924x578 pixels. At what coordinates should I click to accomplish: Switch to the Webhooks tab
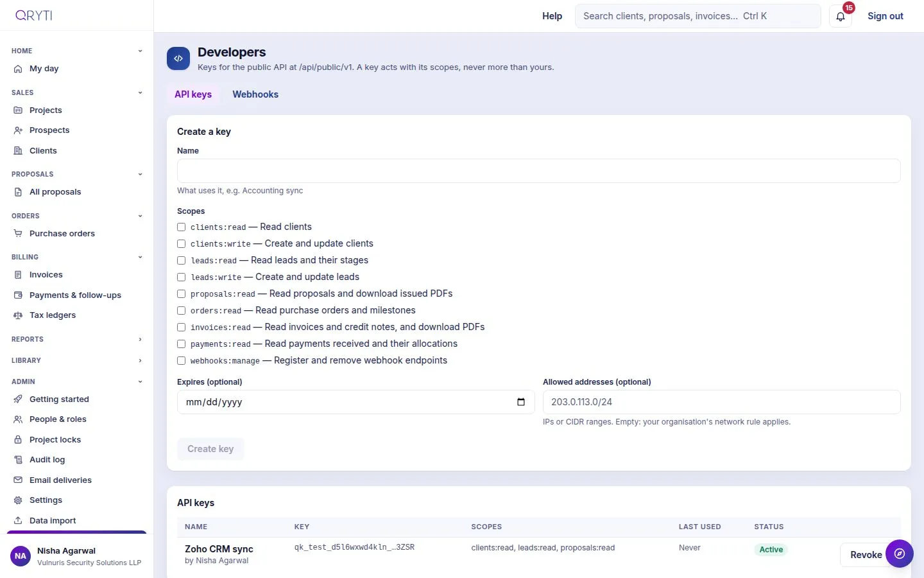(255, 94)
